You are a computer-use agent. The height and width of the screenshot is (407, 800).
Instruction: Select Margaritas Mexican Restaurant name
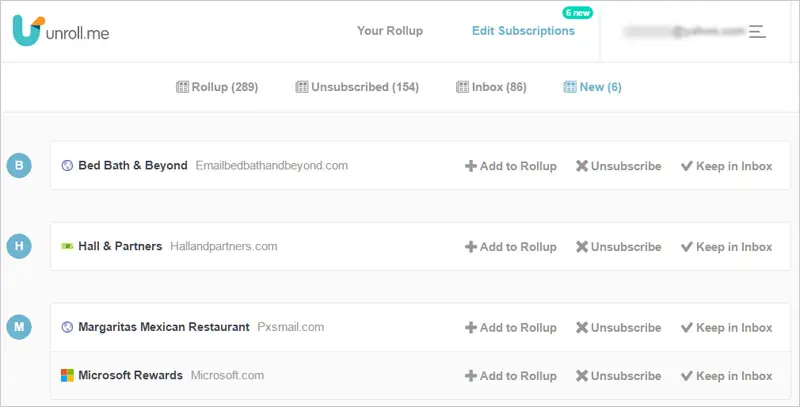(x=164, y=327)
